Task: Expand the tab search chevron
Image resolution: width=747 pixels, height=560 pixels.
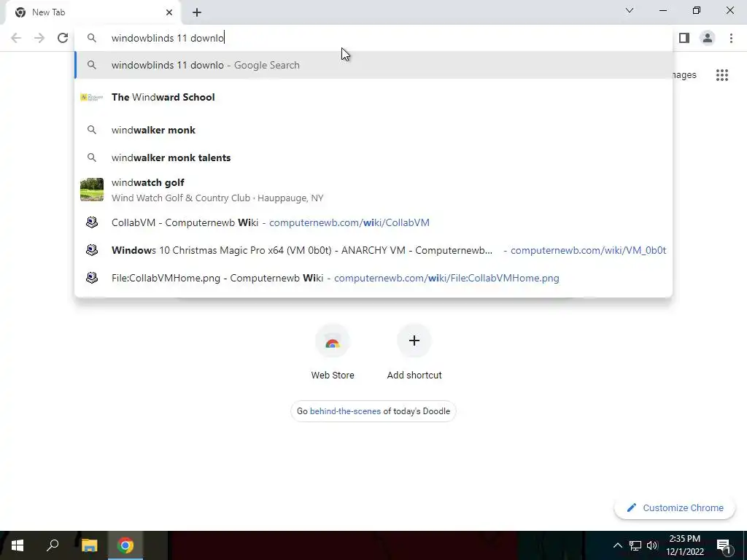Action: pyautogui.click(x=630, y=10)
